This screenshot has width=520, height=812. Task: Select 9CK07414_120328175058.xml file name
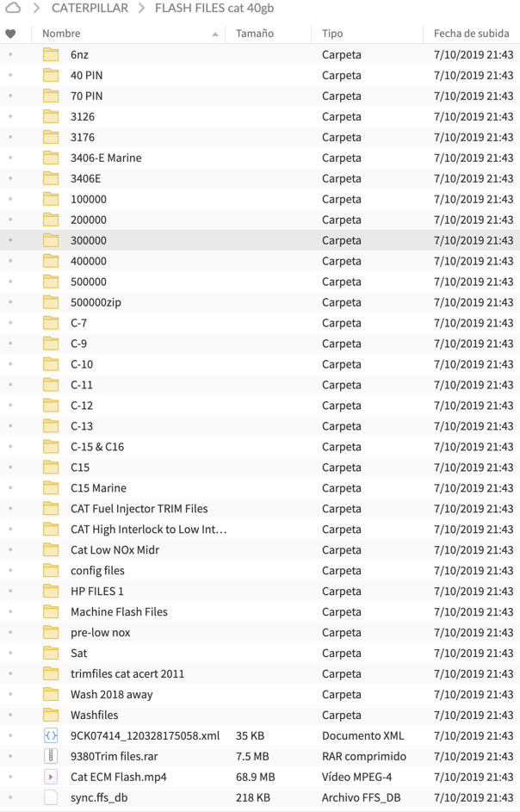(145, 736)
